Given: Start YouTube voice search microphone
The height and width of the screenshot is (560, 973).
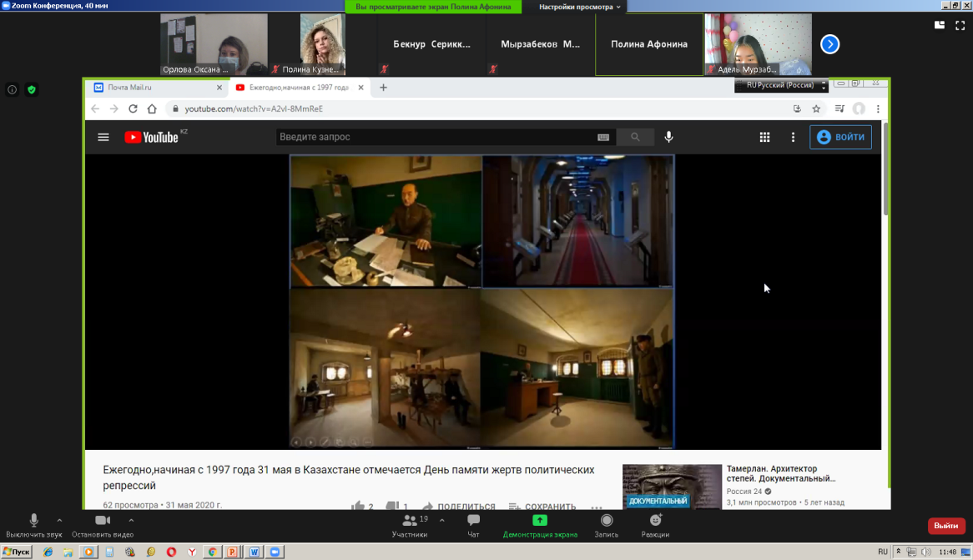Looking at the screenshot, I should pos(669,137).
